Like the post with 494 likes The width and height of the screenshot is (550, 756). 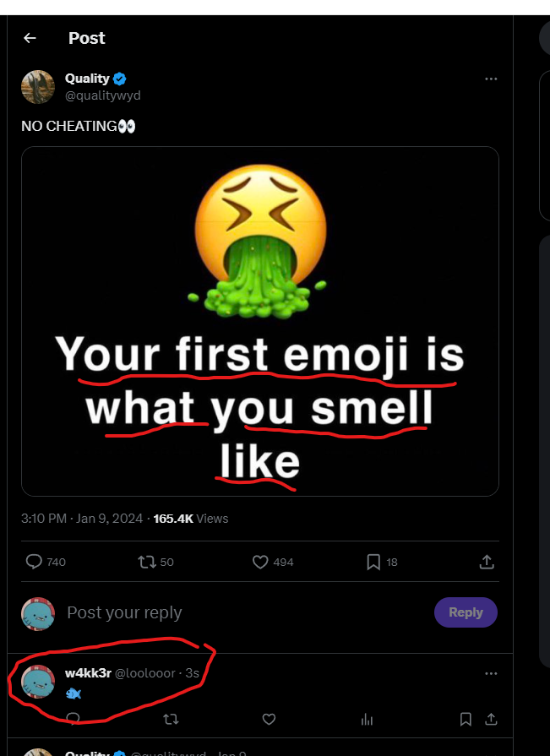click(273, 562)
